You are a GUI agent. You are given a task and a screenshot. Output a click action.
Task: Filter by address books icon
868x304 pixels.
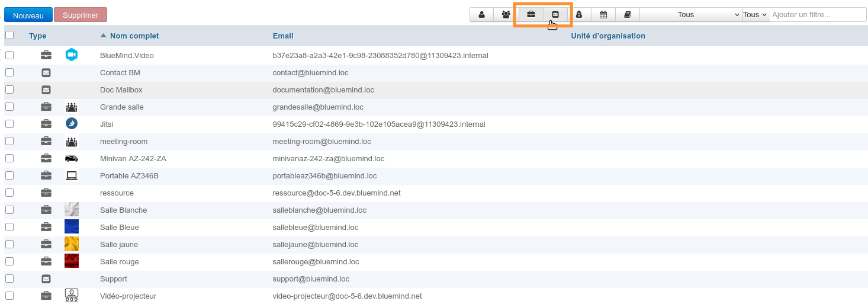tap(628, 14)
